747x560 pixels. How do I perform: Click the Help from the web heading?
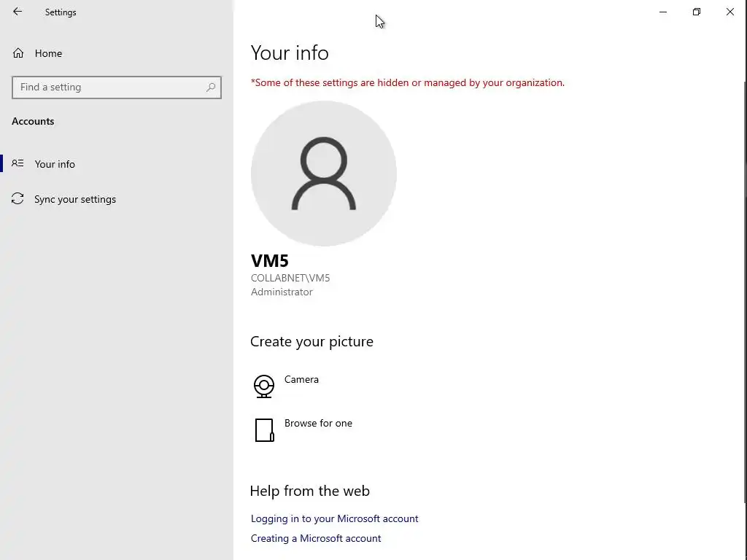tap(309, 491)
